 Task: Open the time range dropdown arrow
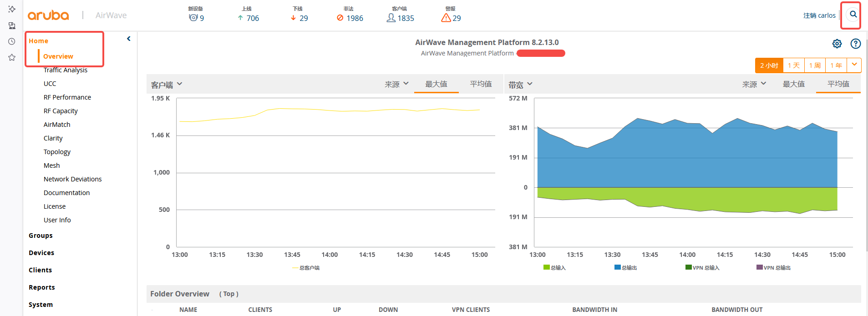(x=854, y=65)
